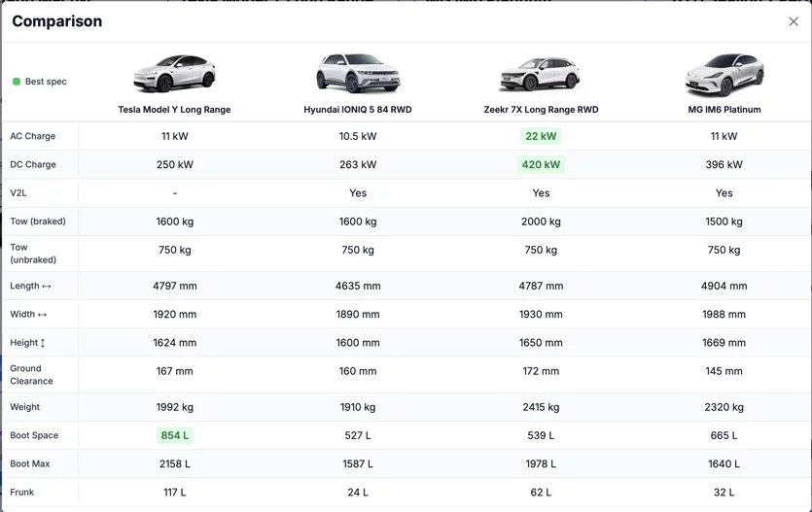
Task: Click the highlighted 22 kW AC charge value
Action: pos(541,136)
